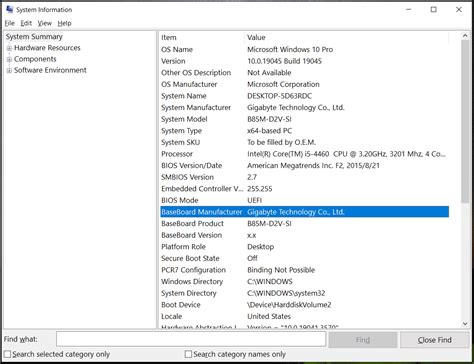Select the Processor row

pyautogui.click(x=304, y=154)
